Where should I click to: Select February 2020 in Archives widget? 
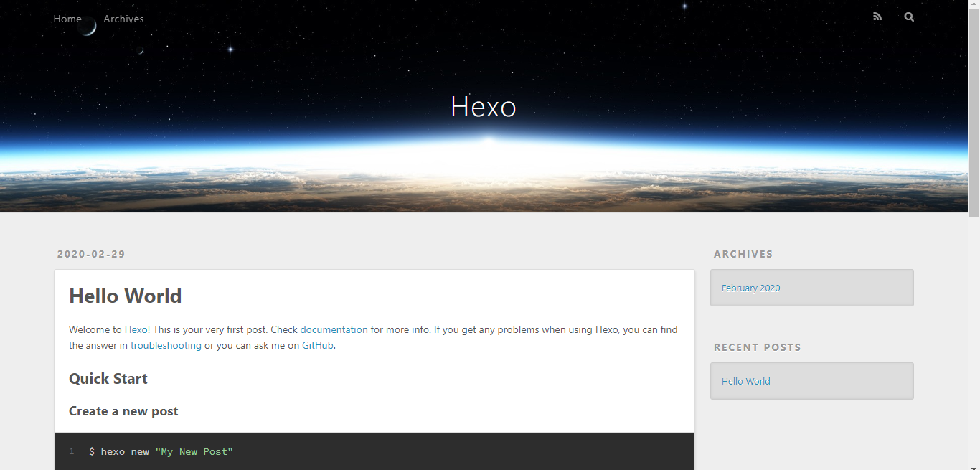pos(750,288)
